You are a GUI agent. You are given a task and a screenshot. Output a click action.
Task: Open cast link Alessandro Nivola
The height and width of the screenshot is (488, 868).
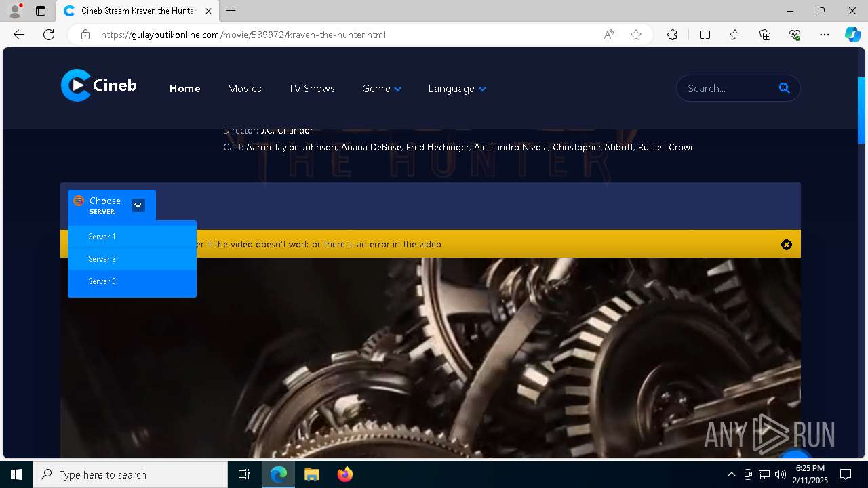(511, 147)
